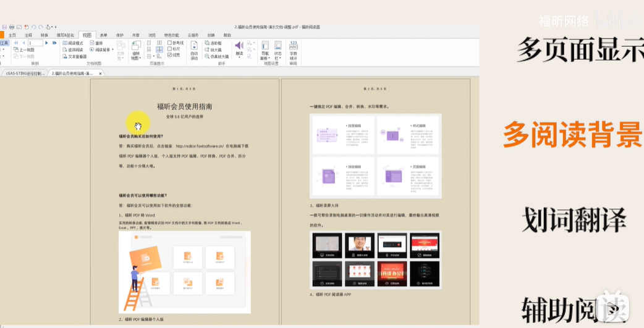The width and height of the screenshot is (644, 328).
Task: Click 上一视图 previous view button
Action: click(x=24, y=49)
